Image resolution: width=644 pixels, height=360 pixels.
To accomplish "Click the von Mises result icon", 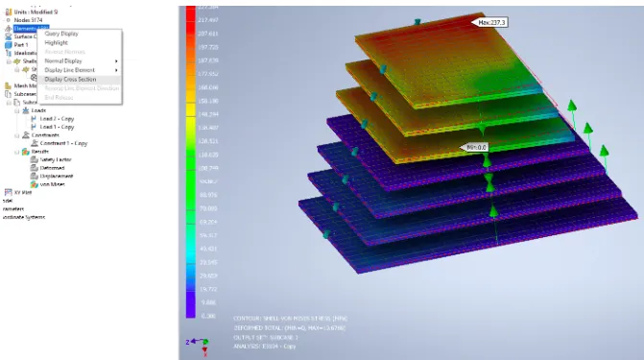I will [35, 184].
